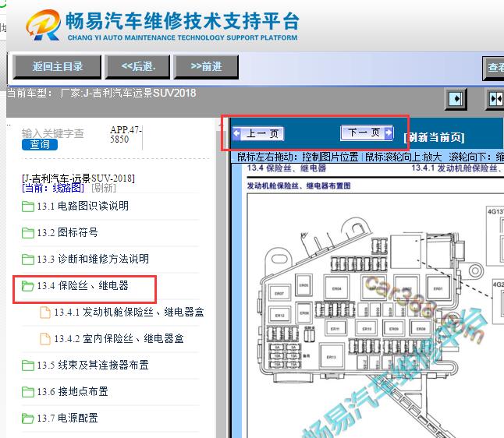Viewport: 504px width, 438px height.
Task: Go to next page 下一页
Action: point(367,132)
